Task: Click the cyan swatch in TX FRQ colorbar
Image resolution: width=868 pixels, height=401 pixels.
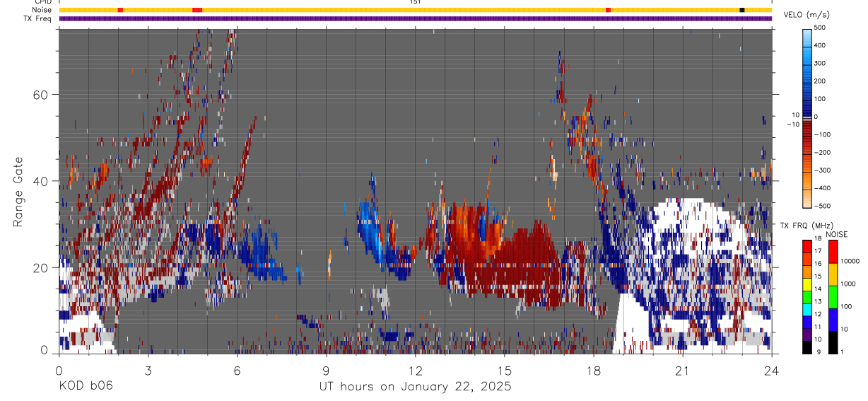Action: 807,310
